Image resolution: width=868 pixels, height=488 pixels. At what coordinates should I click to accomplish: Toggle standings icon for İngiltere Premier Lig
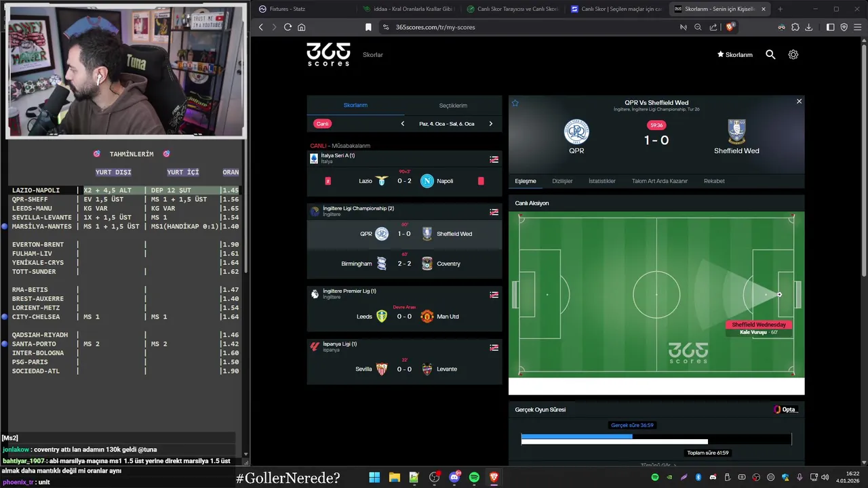coord(494,295)
